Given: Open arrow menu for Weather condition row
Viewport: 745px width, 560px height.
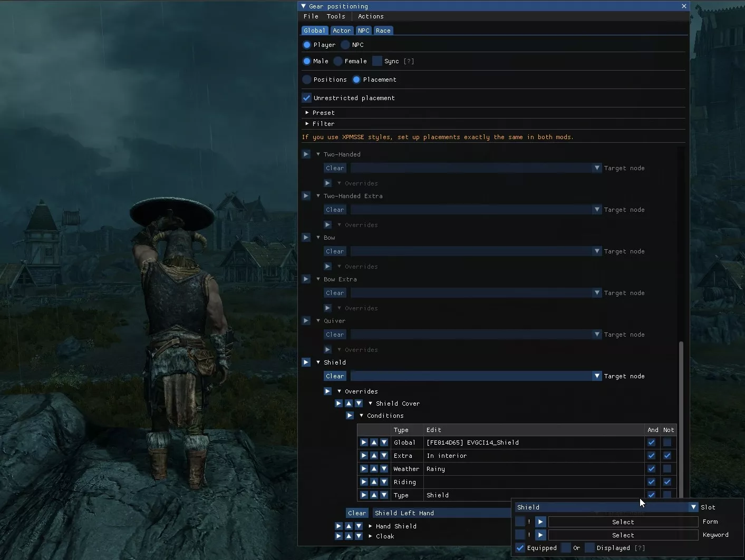Looking at the screenshot, I should click(x=364, y=469).
